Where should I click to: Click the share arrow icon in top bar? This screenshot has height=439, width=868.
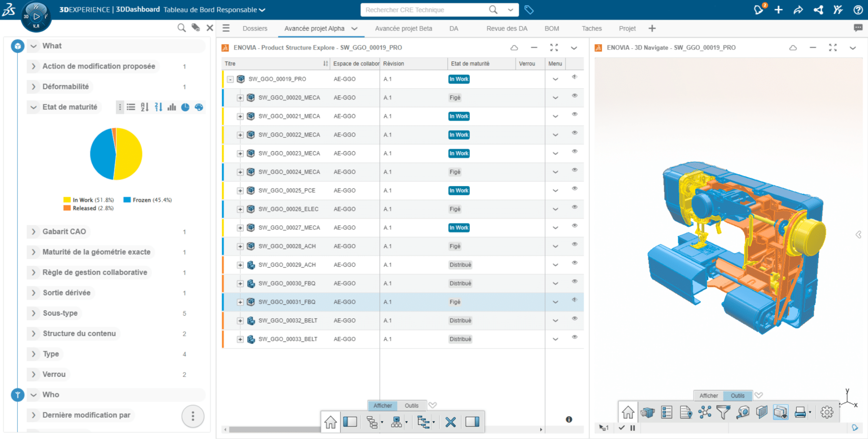point(798,10)
